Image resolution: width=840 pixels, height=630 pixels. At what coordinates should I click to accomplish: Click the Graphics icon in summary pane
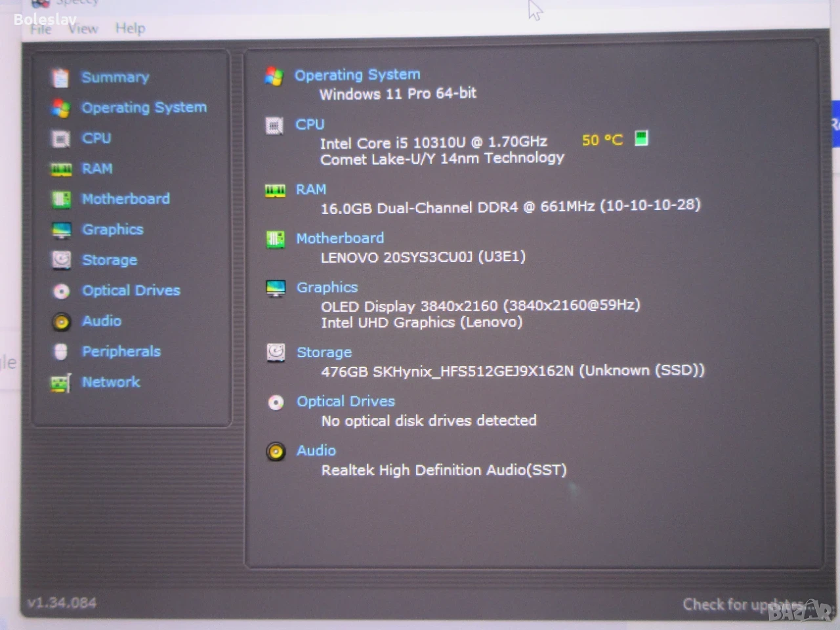click(x=276, y=288)
